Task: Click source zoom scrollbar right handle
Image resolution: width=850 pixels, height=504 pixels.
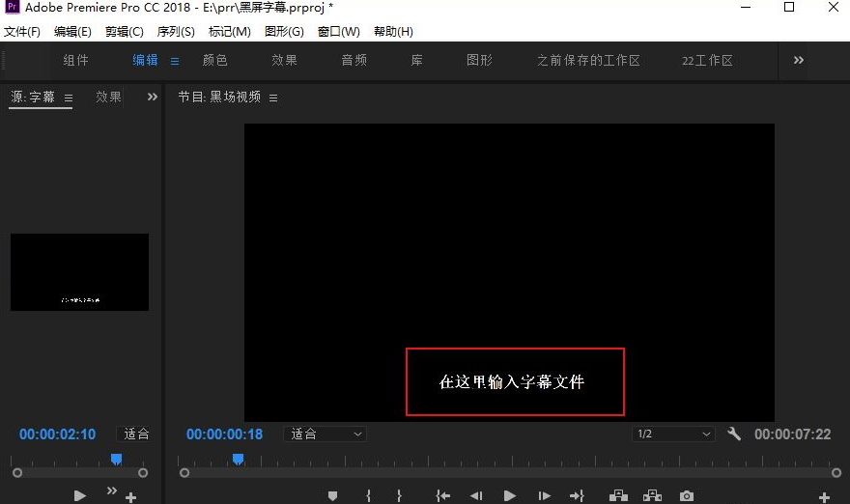Action: (x=143, y=473)
